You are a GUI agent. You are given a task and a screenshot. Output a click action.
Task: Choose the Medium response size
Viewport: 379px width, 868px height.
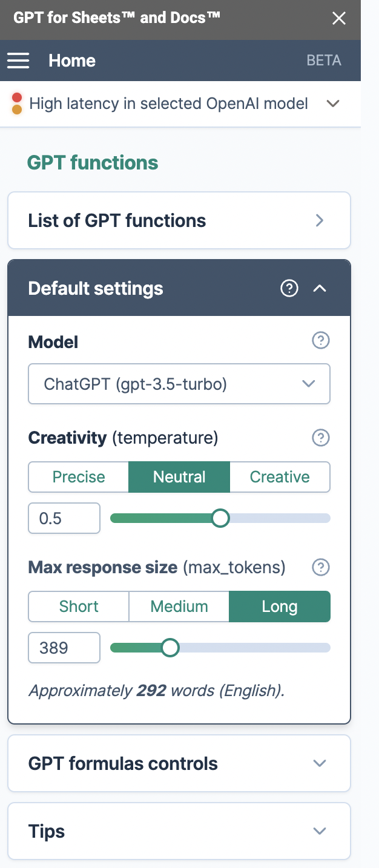point(179,607)
